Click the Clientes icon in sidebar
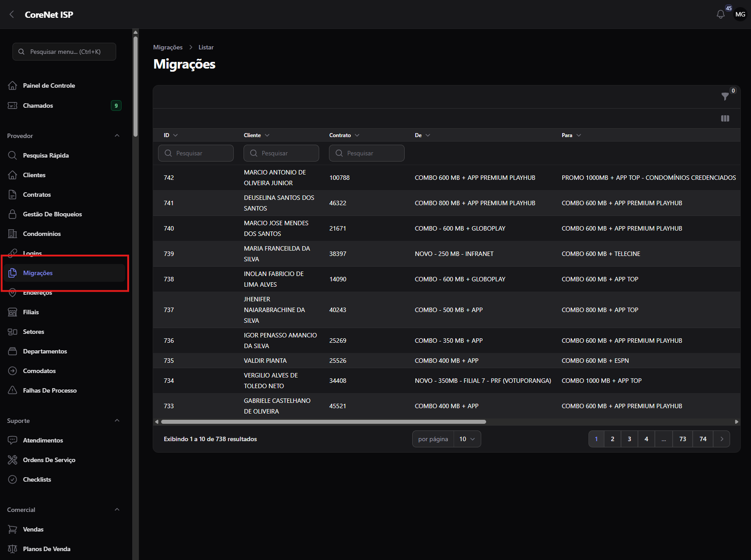 [x=12, y=175]
